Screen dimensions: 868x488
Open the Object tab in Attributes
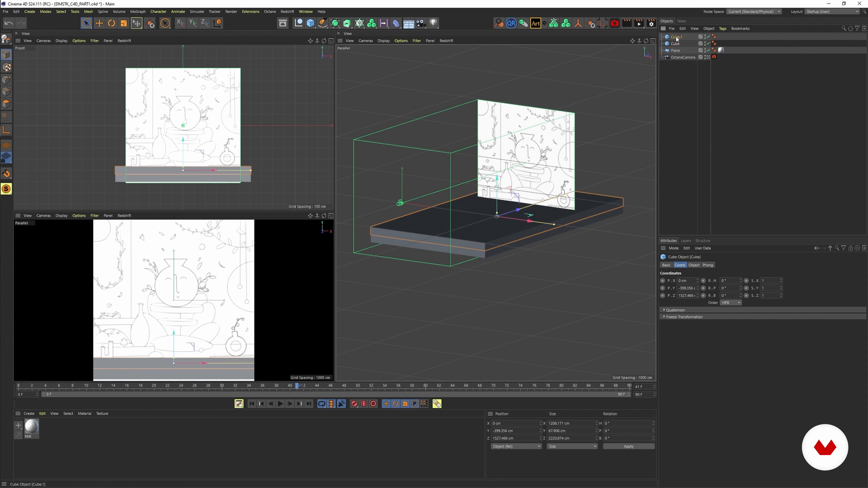pyautogui.click(x=694, y=265)
